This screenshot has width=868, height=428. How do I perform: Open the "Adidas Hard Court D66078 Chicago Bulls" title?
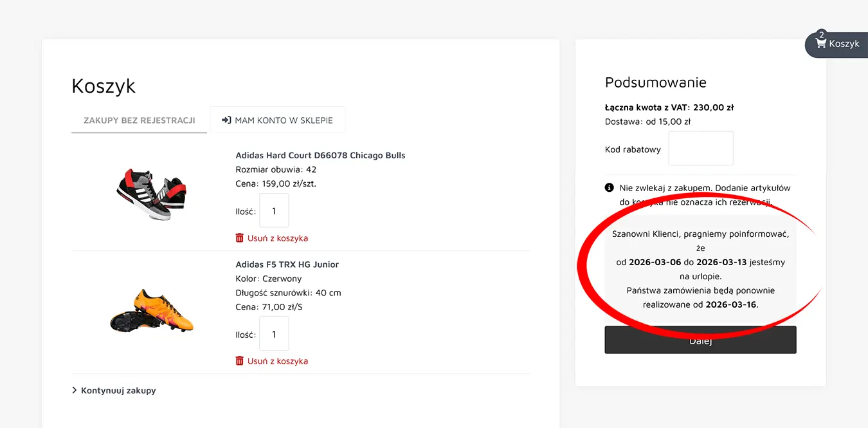320,155
